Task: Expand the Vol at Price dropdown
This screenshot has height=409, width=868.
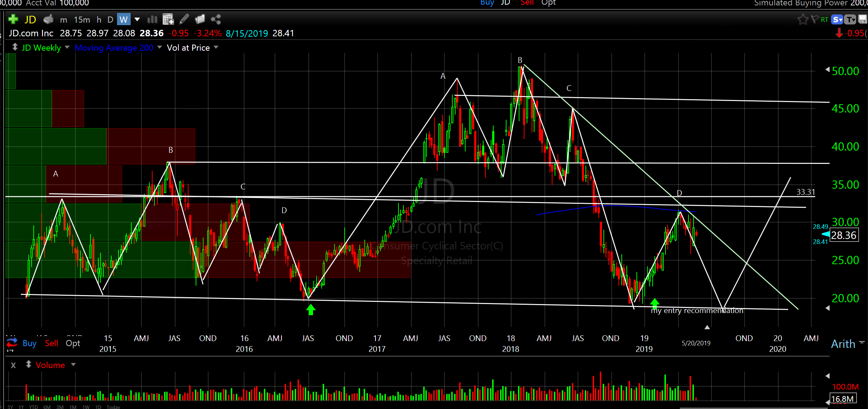Action: [216, 47]
